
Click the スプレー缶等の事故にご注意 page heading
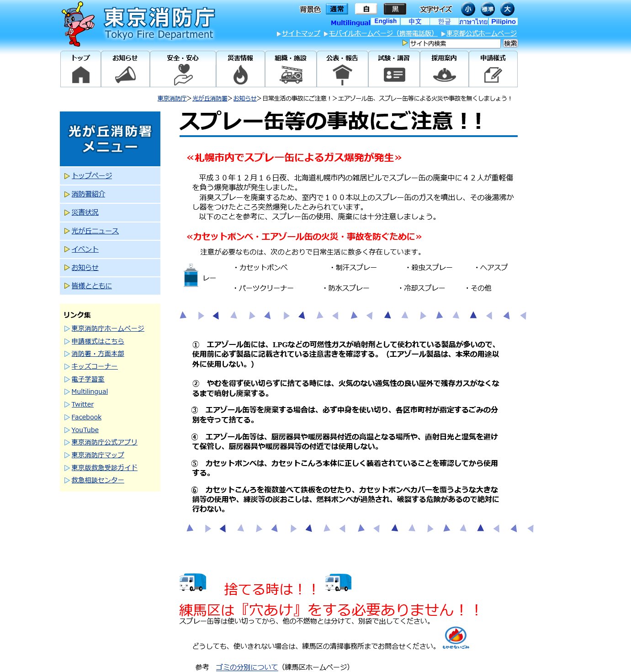(331, 122)
